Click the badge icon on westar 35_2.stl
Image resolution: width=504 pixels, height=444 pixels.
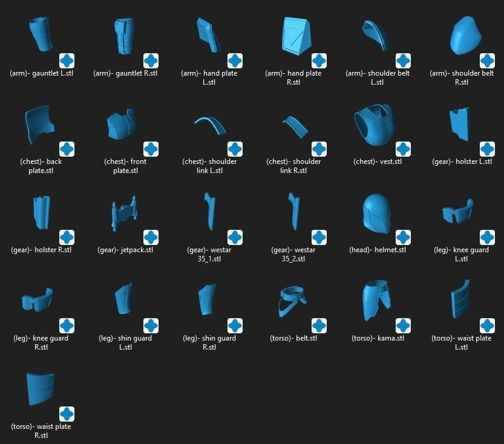click(x=319, y=237)
